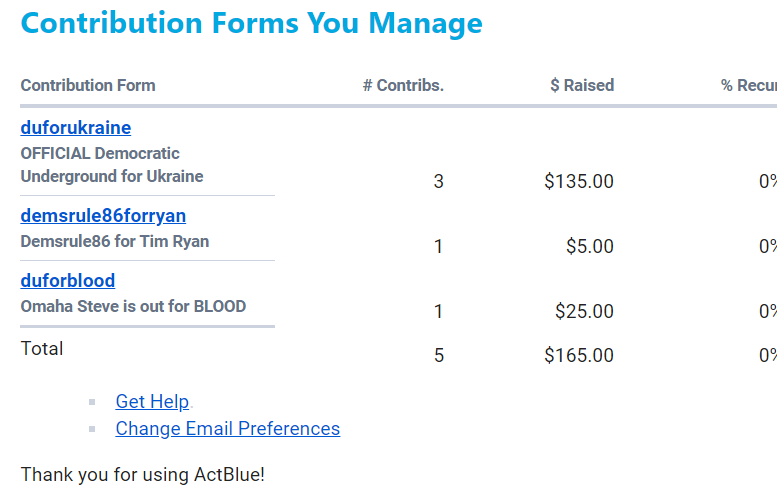The image size is (777, 497).
Task: Select the % Recur column header
Action: (x=748, y=86)
